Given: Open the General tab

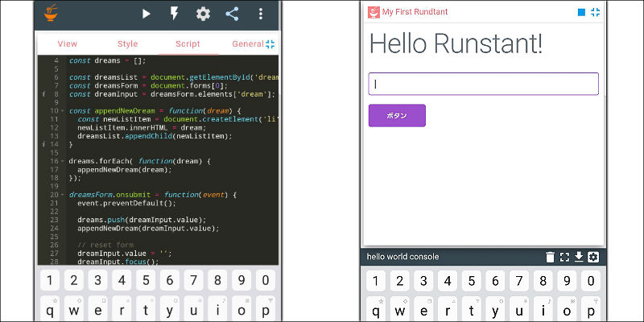Looking at the screenshot, I should (x=248, y=44).
